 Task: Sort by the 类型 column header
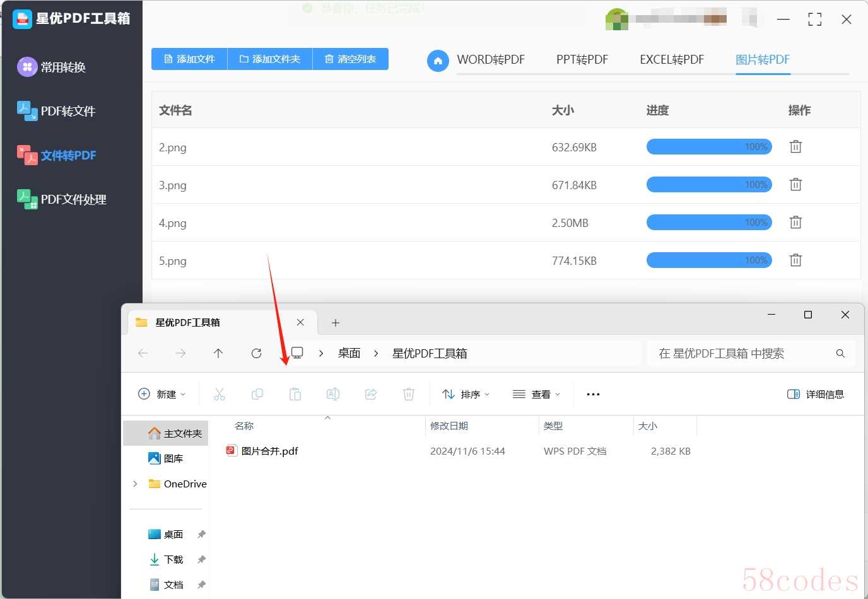(x=553, y=426)
